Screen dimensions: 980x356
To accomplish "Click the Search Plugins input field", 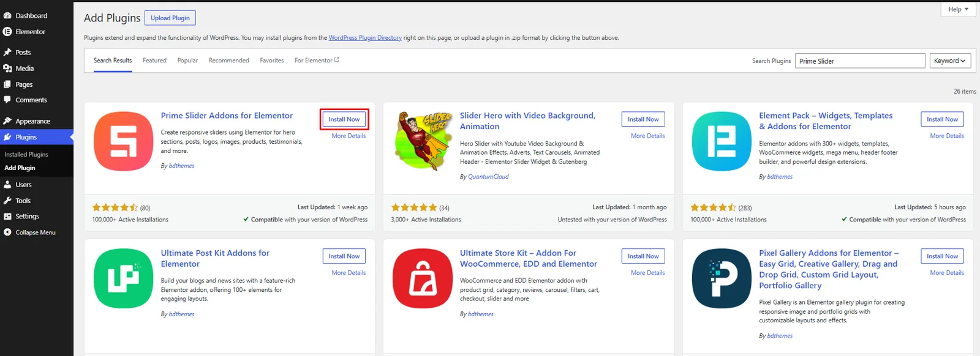I will 860,61.
